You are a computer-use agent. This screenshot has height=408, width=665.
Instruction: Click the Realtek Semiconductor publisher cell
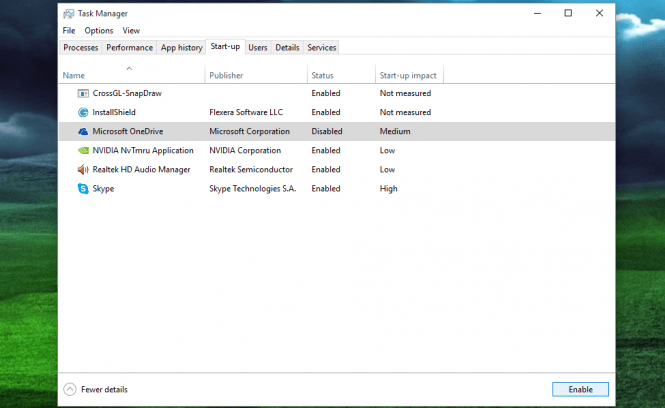(251, 170)
